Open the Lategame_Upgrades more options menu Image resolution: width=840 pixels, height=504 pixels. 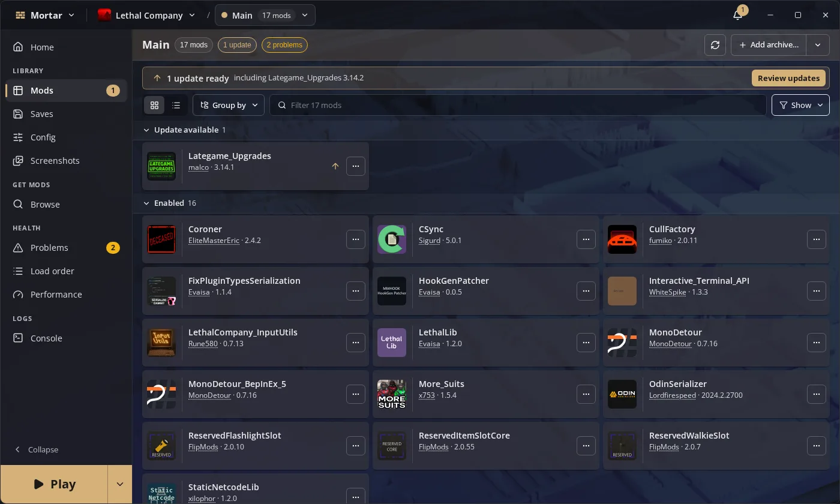pos(356,166)
